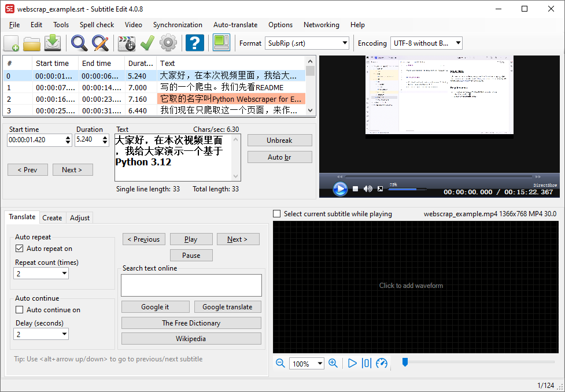This screenshot has height=392, width=565.
Task: Switch to the Create tab
Action: [x=52, y=217]
